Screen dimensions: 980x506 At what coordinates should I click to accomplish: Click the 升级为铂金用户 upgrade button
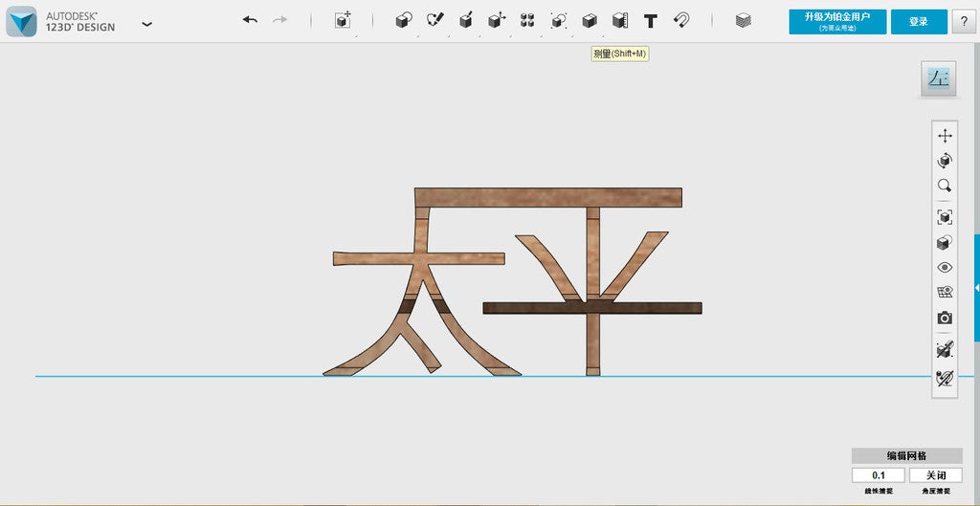[837, 21]
